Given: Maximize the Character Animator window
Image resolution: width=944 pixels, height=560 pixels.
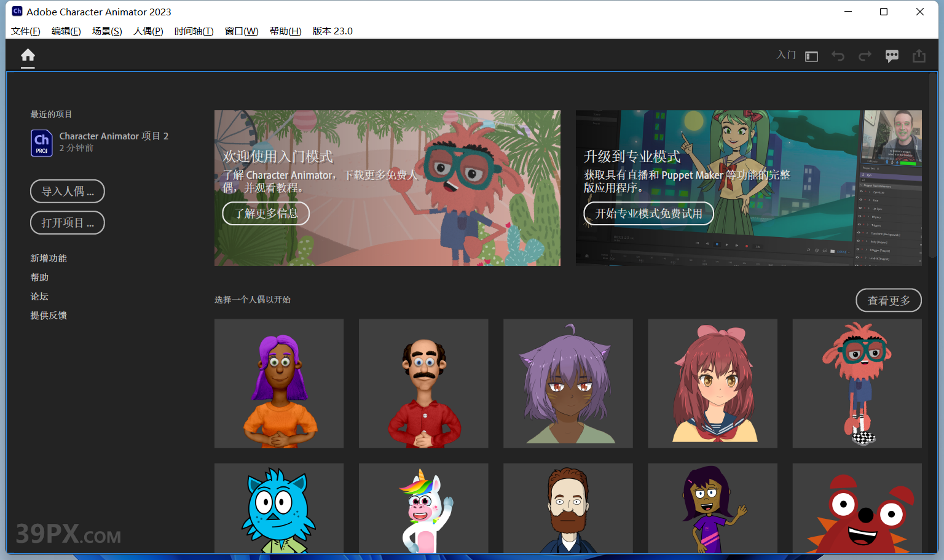Looking at the screenshot, I should (x=884, y=12).
